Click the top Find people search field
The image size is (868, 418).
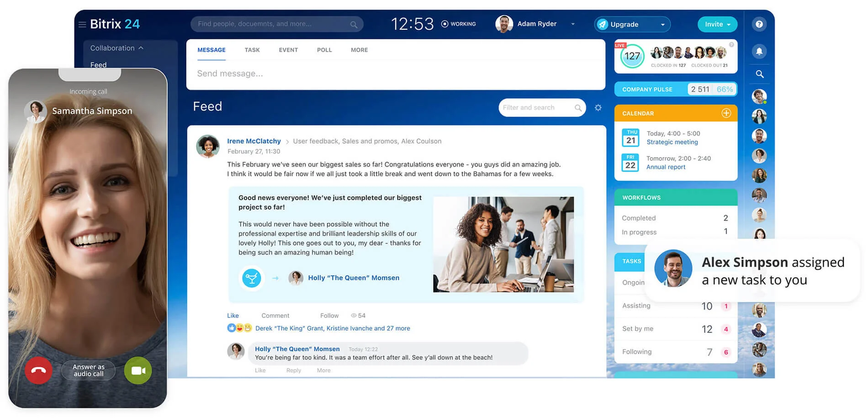coord(277,24)
